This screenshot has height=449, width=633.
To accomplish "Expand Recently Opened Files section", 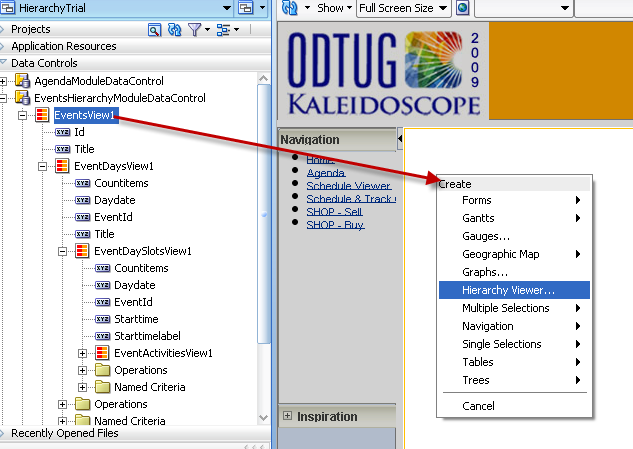I will [x=2, y=433].
